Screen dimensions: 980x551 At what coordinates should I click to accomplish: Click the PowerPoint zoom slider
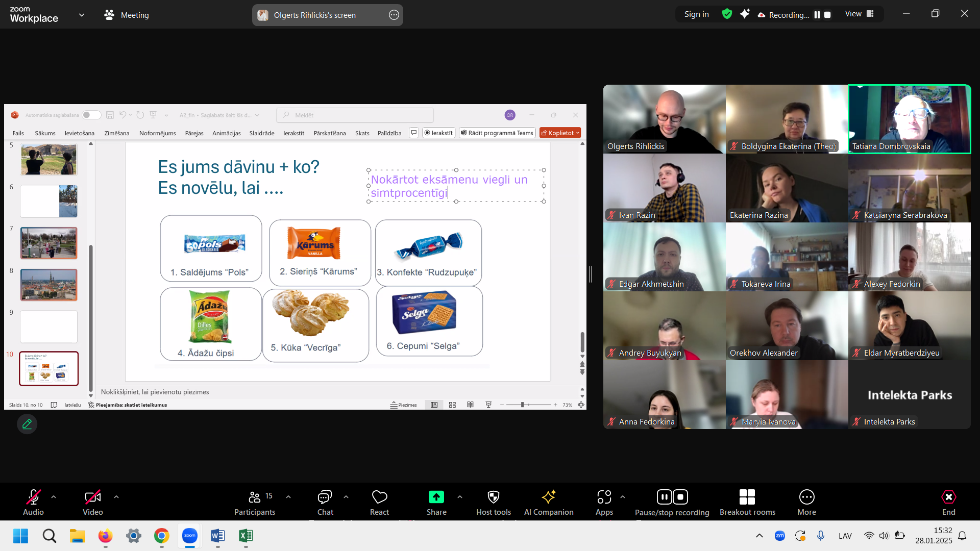[x=529, y=405]
